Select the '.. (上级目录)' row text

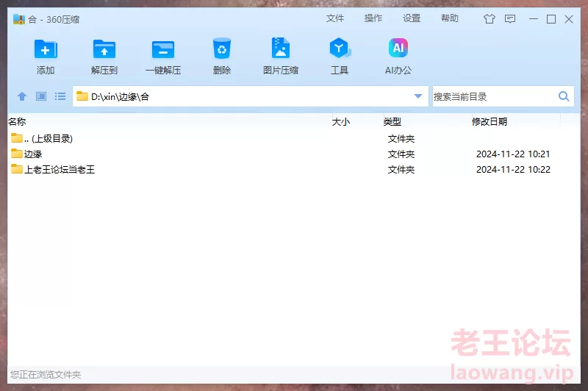pos(49,138)
